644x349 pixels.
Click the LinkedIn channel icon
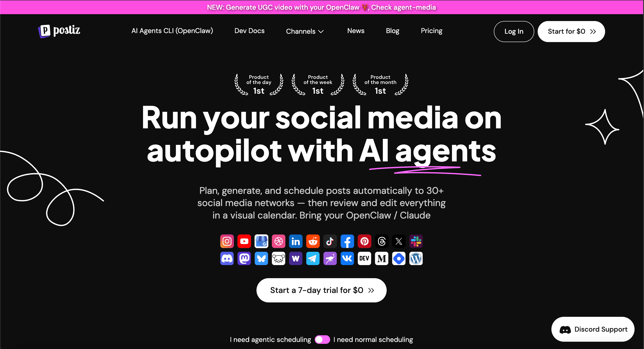point(296,241)
